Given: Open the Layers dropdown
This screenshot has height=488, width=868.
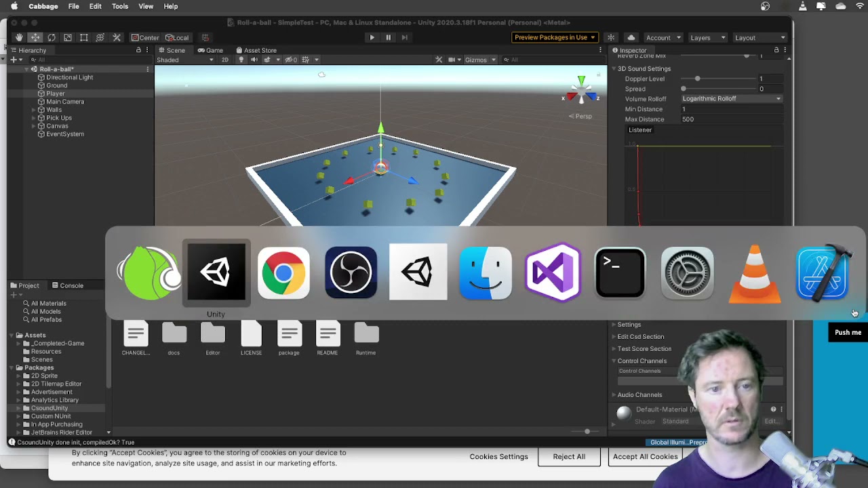Looking at the screenshot, I should [707, 37].
